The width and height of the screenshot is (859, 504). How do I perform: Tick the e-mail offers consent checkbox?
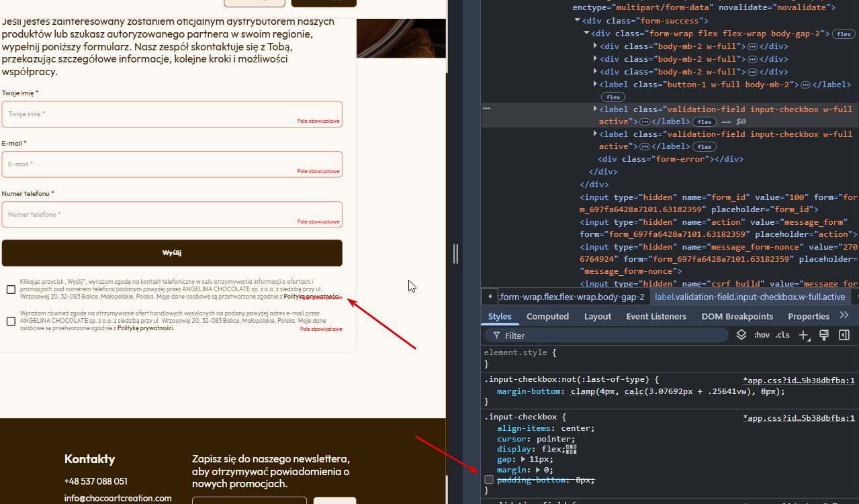click(x=11, y=321)
